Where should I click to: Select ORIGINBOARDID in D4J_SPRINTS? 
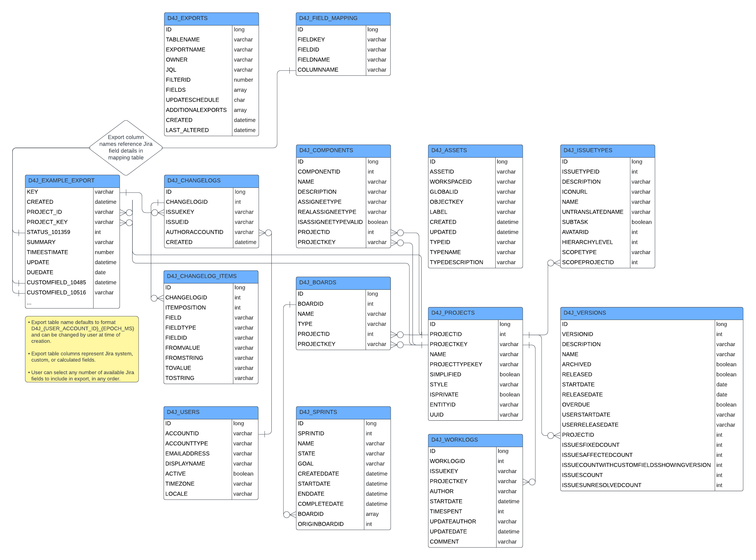[343, 524]
